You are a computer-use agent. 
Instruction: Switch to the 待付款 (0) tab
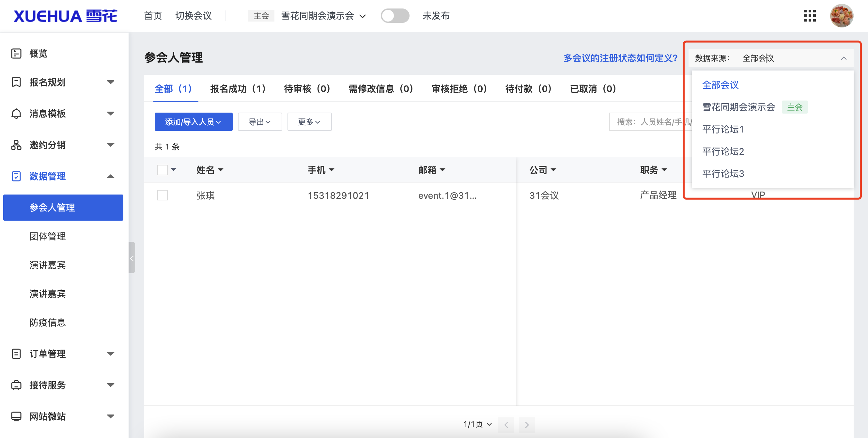(x=528, y=88)
